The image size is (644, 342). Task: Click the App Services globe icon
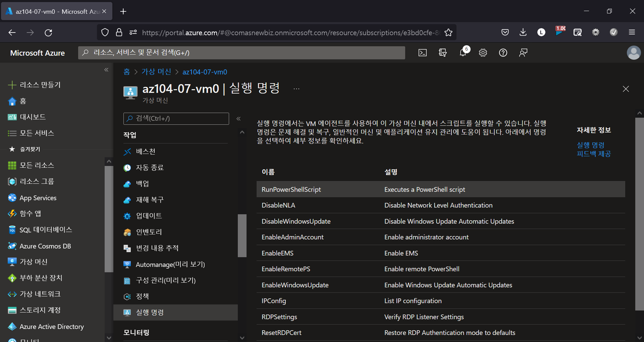click(12, 198)
